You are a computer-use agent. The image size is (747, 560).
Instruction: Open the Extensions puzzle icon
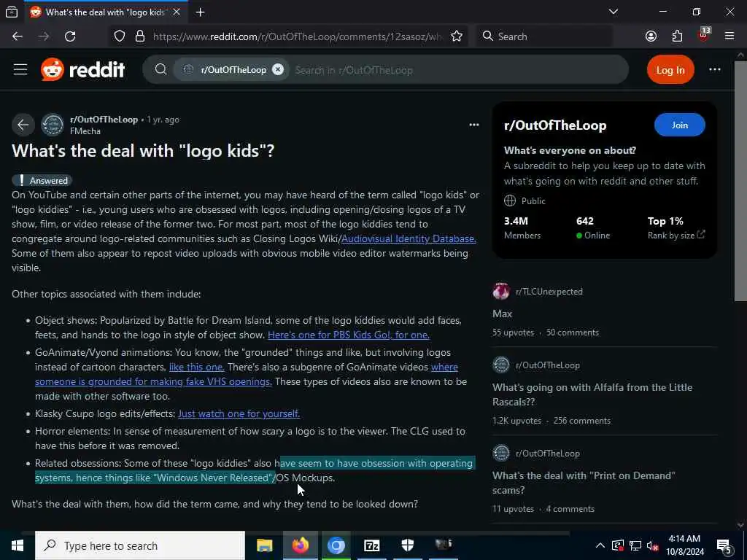pyautogui.click(x=677, y=36)
